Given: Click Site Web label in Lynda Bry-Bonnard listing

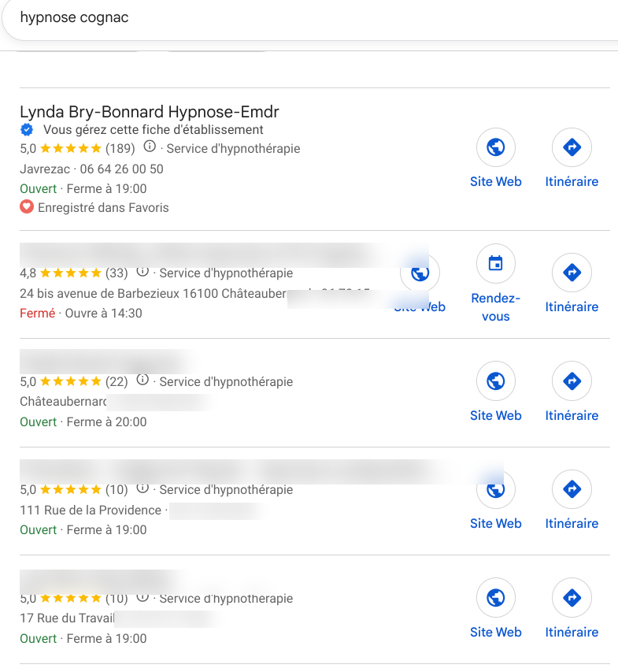Looking at the screenshot, I should [x=495, y=182].
